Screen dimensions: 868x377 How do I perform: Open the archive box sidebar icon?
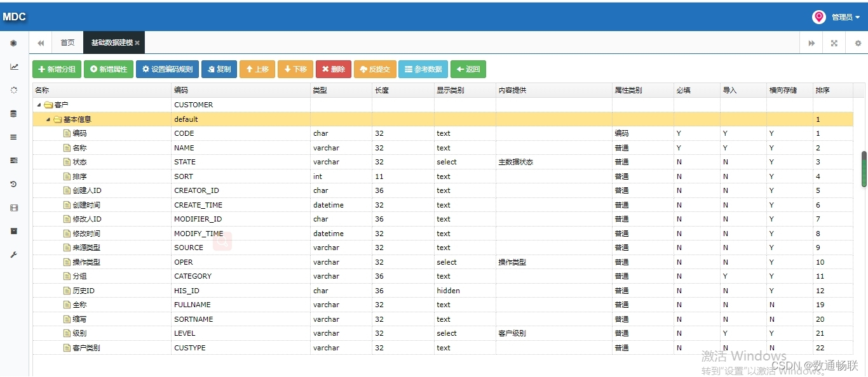(x=14, y=231)
